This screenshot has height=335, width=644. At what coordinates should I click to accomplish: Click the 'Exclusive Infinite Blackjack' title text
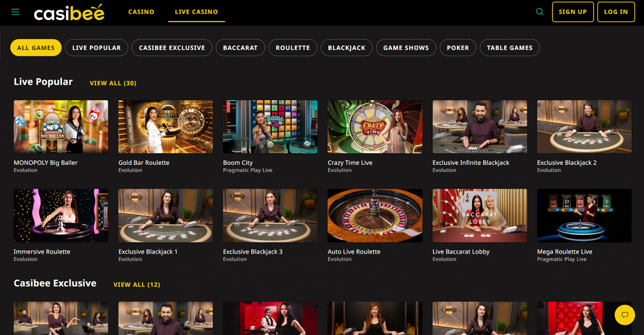[x=471, y=163]
